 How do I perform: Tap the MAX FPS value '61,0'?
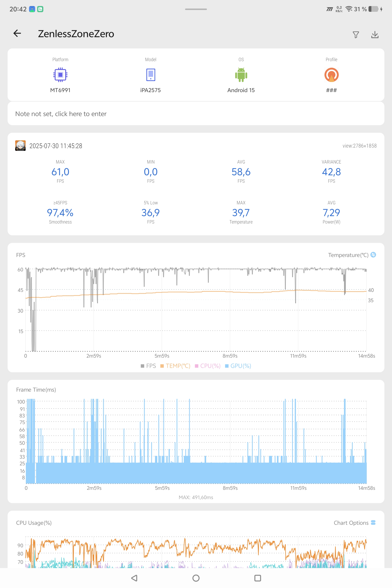(x=60, y=172)
